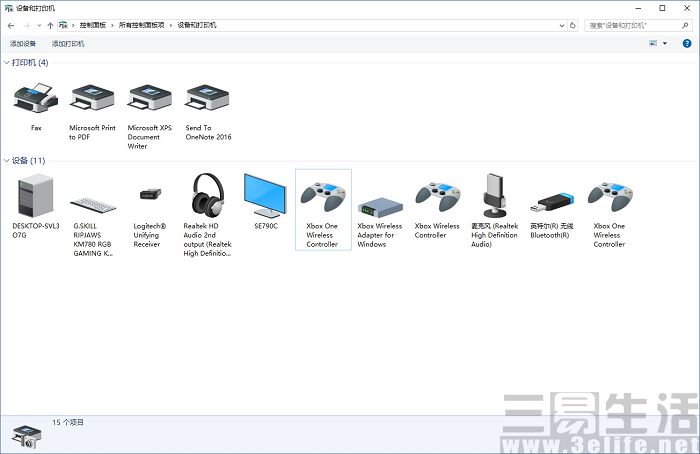Maximize the devices and printers window
Image resolution: width=700 pixels, height=454 pixels.
pyautogui.click(x=662, y=8)
